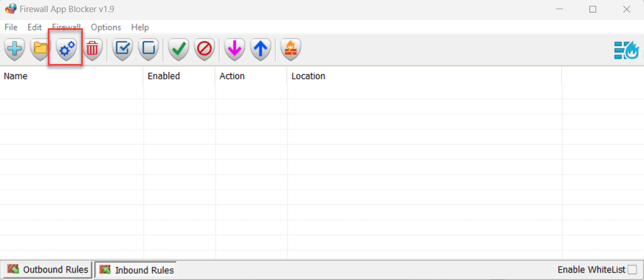Sort by the Action column header
644x280 pixels.
point(251,76)
